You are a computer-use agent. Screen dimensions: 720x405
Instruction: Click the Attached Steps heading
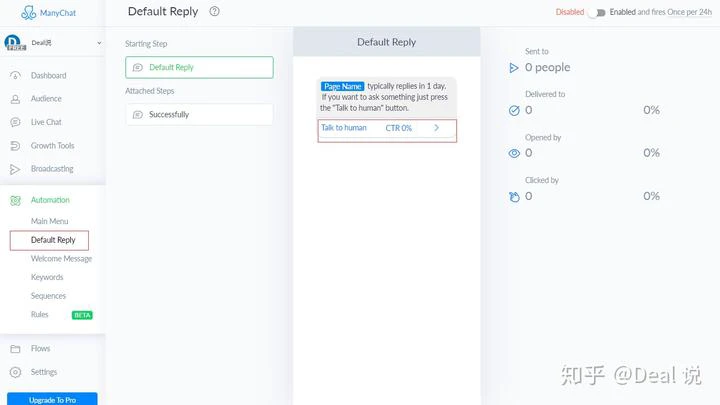point(150,91)
